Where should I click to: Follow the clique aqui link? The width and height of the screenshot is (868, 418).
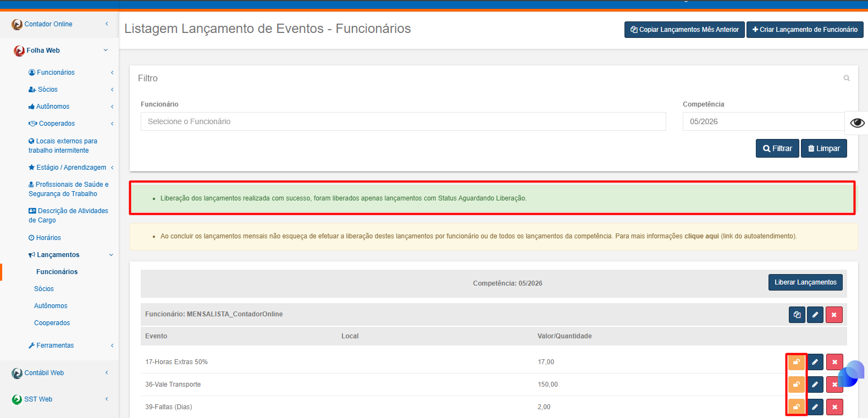(701, 236)
